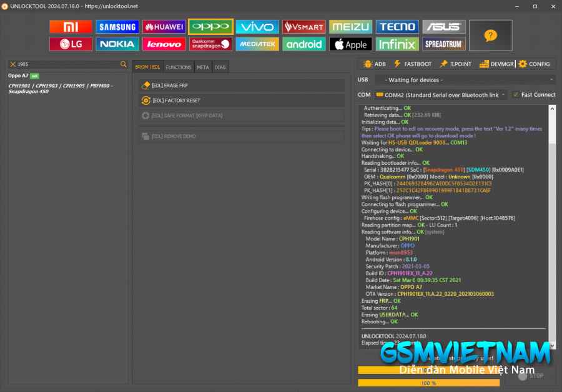Click the log scrollbar up arrow
The height and width of the screenshot is (392, 562).
click(553, 109)
